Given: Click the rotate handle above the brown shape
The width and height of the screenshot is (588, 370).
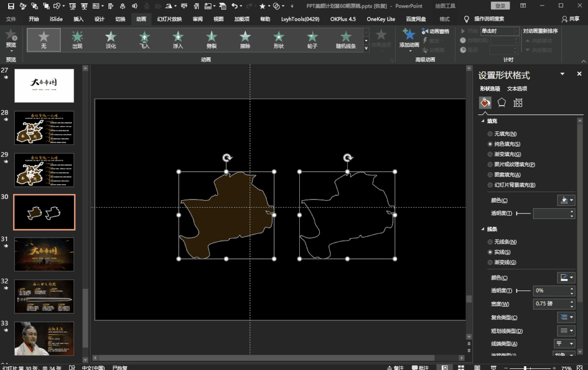Looking at the screenshot, I should [227, 158].
